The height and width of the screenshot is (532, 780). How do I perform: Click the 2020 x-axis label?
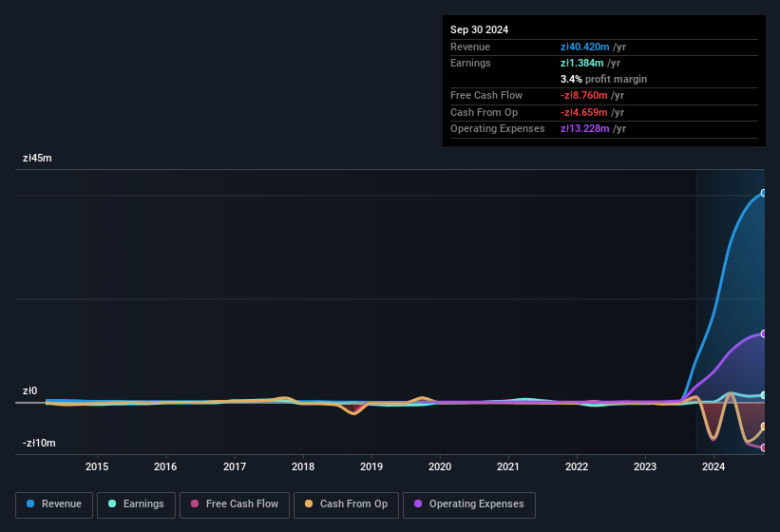coord(440,466)
